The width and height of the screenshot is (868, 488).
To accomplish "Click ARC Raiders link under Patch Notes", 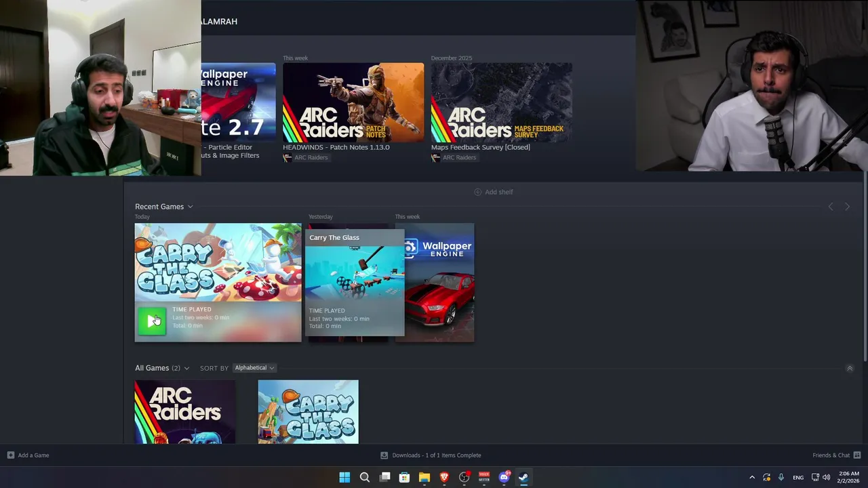I will click(311, 157).
